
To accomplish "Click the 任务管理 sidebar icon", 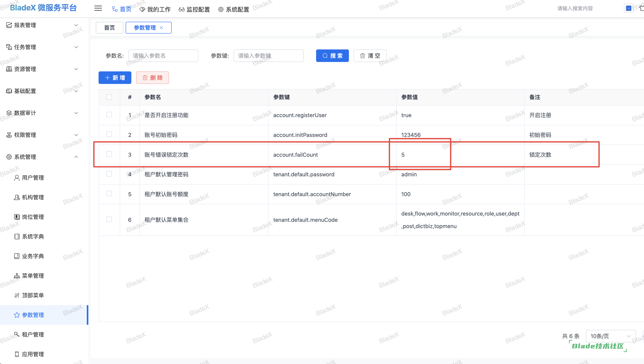I will pos(9,47).
